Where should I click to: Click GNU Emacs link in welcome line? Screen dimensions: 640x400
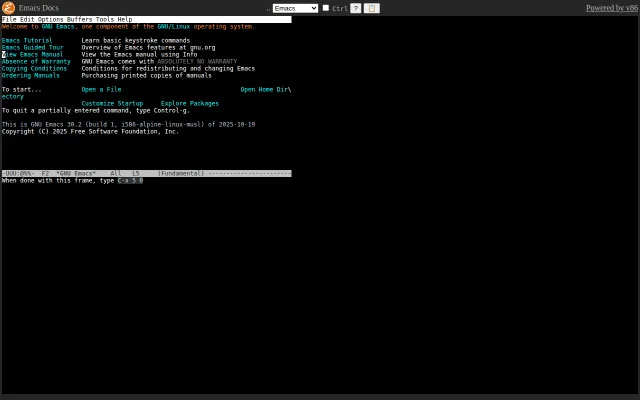(x=58, y=27)
